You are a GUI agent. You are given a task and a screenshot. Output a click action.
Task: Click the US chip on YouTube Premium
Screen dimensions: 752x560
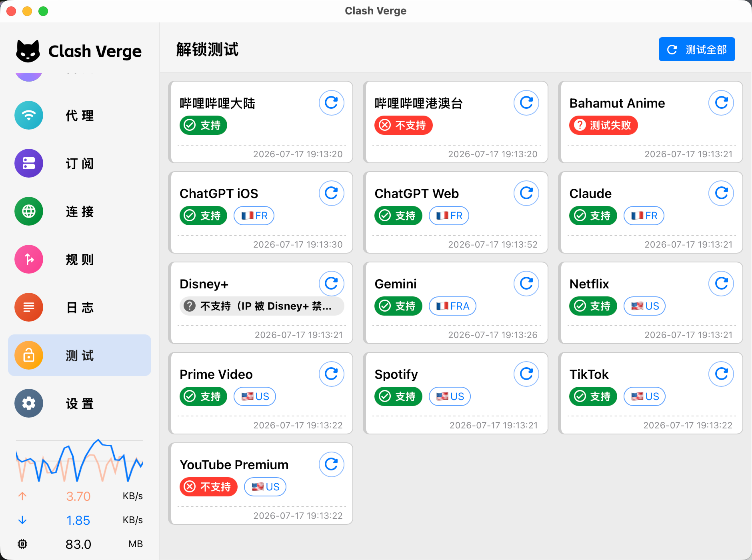click(265, 487)
